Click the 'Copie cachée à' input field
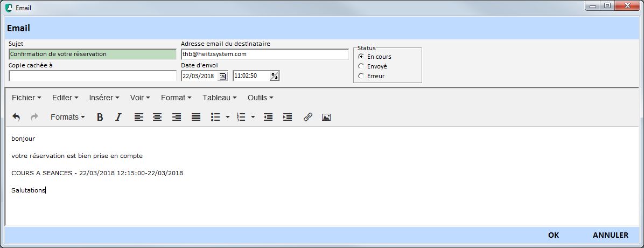Screen dimensions: 644x248 (93, 76)
